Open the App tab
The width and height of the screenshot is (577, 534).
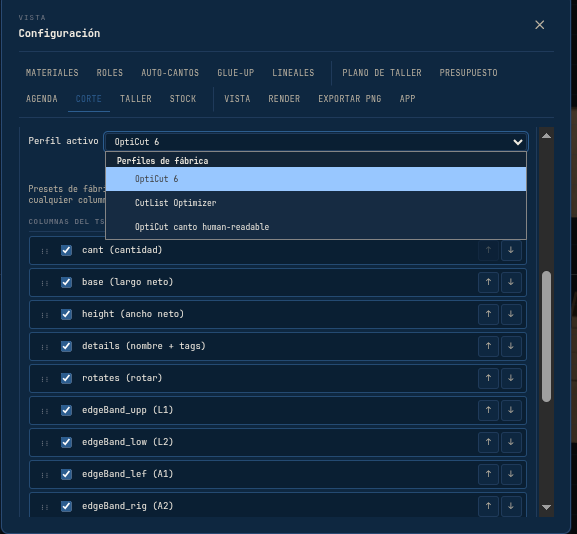click(407, 99)
